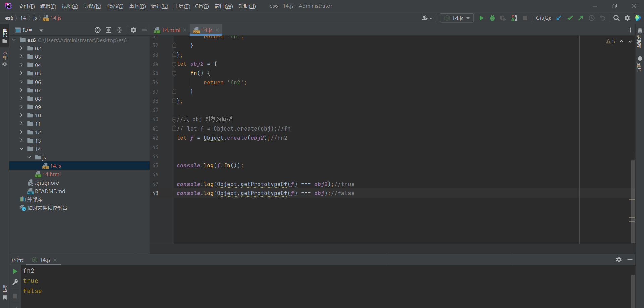The width and height of the screenshot is (644, 308).
Task: Open project panel options gear
Action: click(x=133, y=30)
